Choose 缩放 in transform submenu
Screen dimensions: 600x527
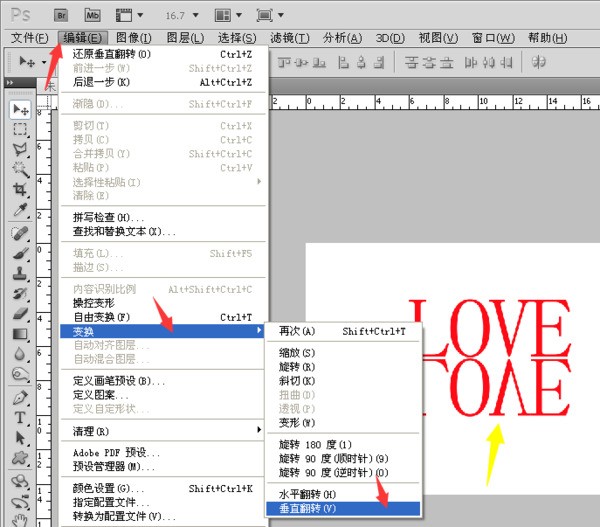click(x=343, y=353)
